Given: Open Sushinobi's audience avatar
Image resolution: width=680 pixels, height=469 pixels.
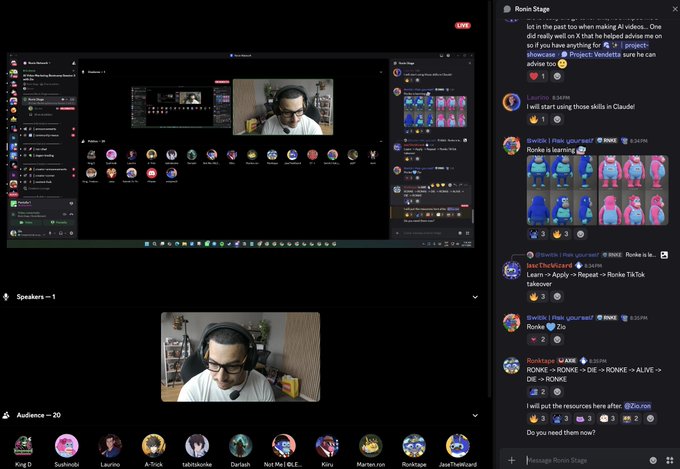Looking at the screenshot, I should tap(67, 446).
